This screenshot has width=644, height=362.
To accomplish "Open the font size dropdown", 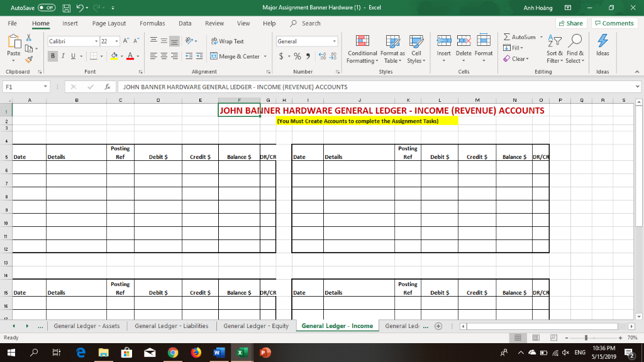I will pos(116,40).
